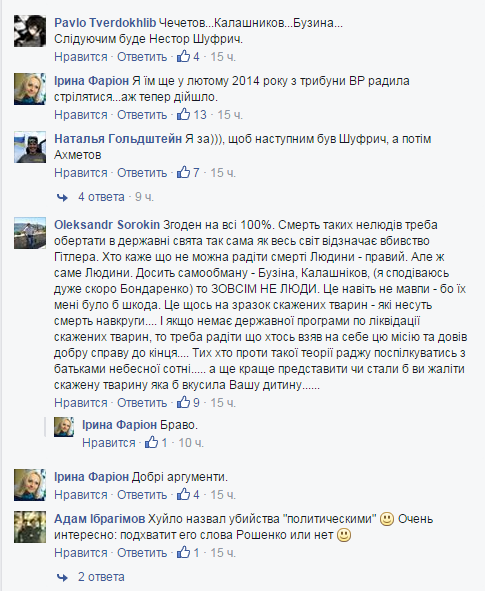Click thumbs-up icon on the Браво reply
Viewport: 485px width, 591px height.
[x=151, y=442]
